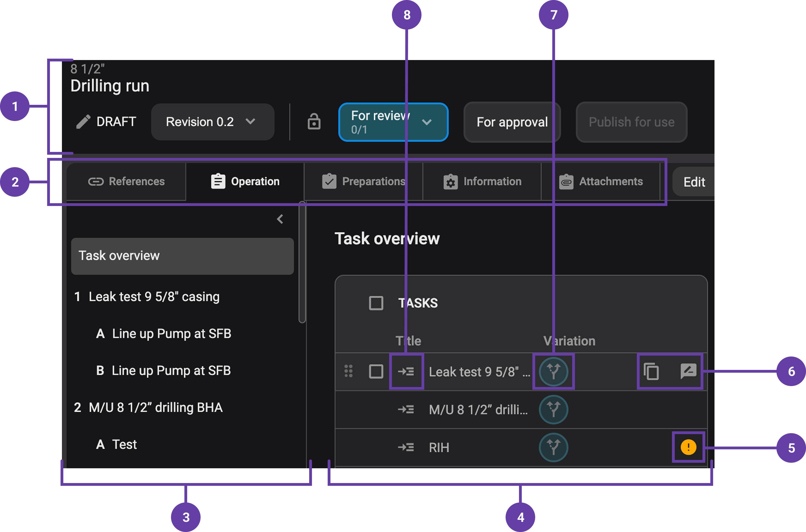Click the orange warning icon on RIH row

688,447
